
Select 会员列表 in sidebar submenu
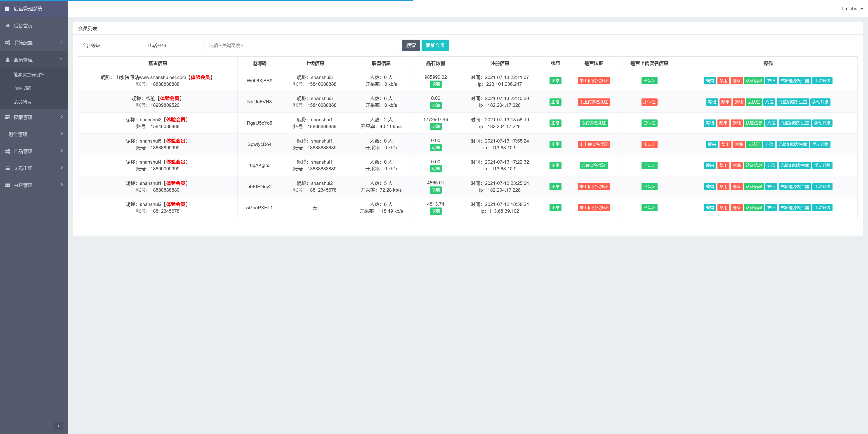pos(22,102)
